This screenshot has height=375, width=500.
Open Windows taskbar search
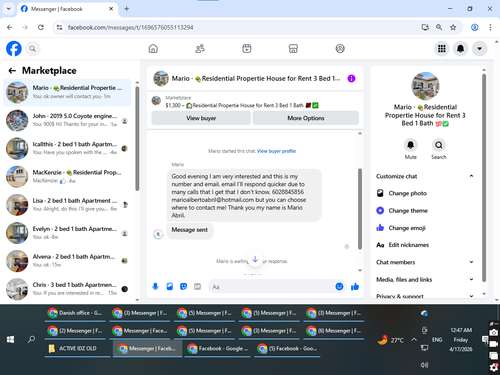pyautogui.click(x=31, y=339)
